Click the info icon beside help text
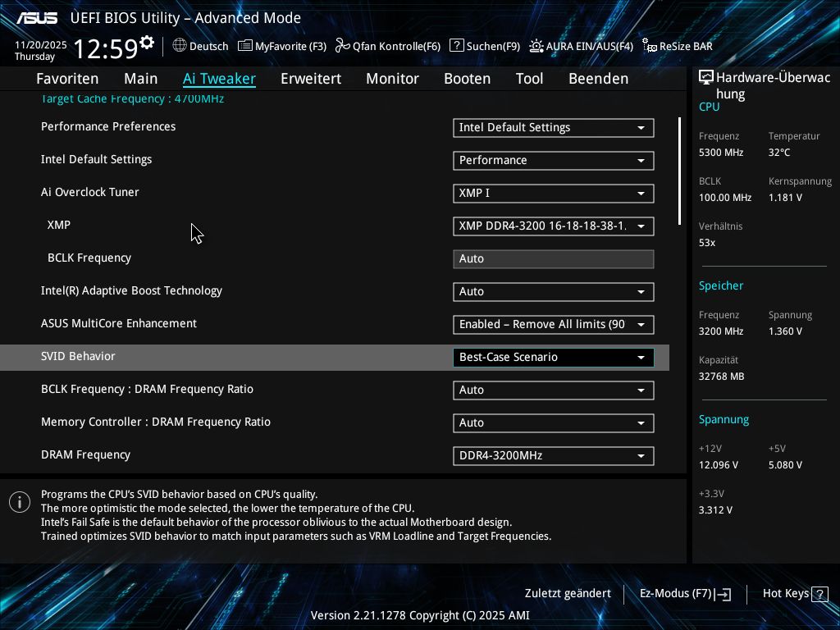The height and width of the screenshot is (630, 840). [x=20, y=502]
